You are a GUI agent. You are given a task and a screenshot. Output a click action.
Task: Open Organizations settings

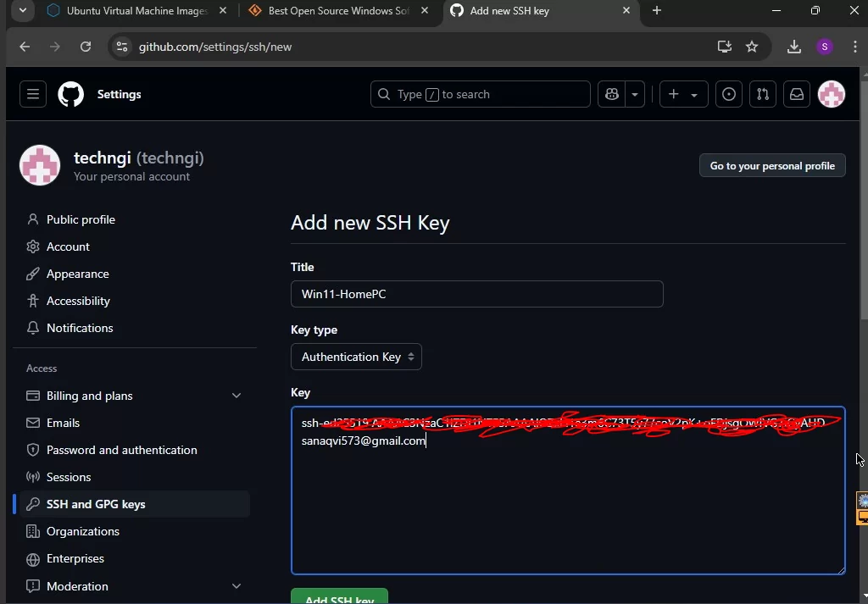click(82, 531)
